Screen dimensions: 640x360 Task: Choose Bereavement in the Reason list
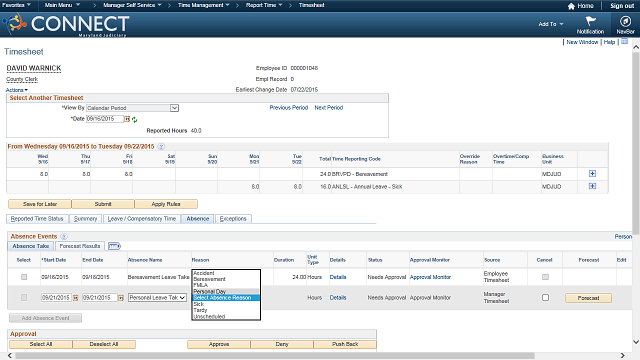point(226,279)
